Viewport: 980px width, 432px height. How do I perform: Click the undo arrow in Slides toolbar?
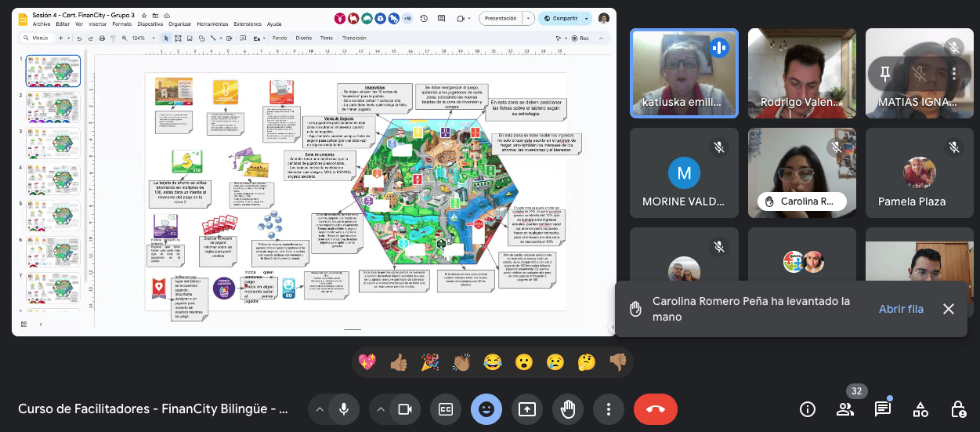click(x=79, y=38)
